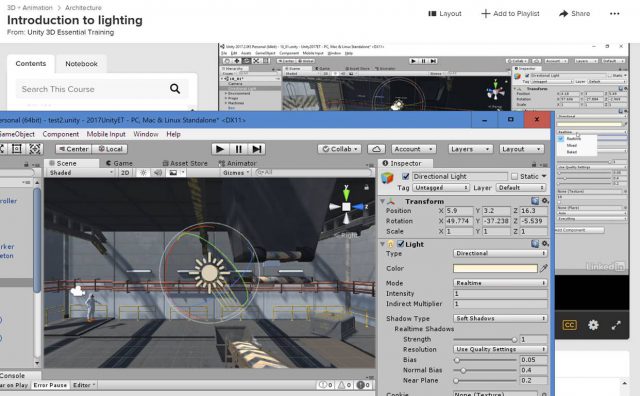The image size is (640, 396).
Task: Open the Layout dropdown in Unity
Action: coord(521,149)
